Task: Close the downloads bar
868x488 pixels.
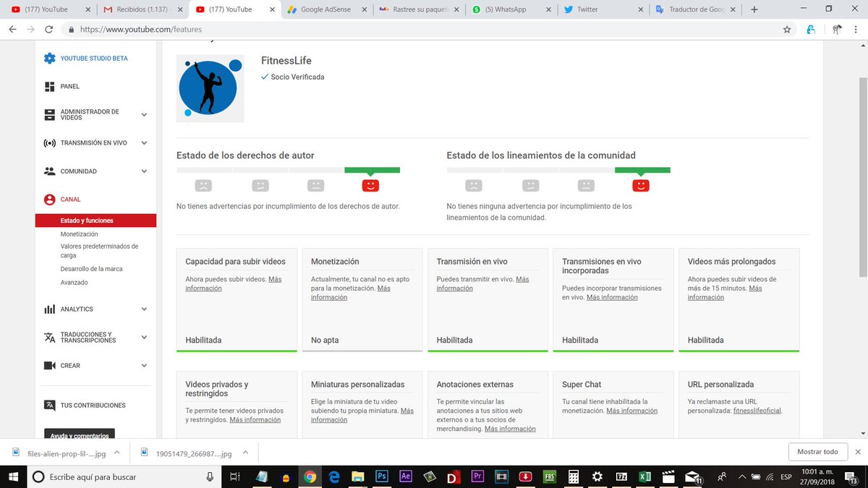Action: [x=858, y=452]
